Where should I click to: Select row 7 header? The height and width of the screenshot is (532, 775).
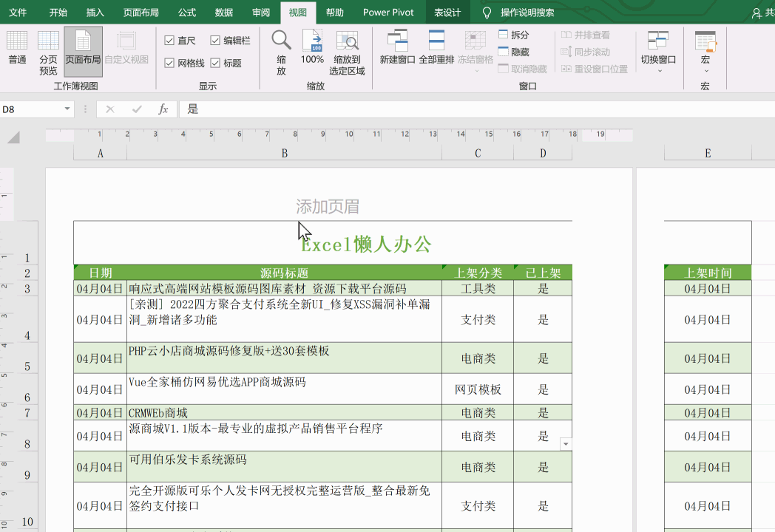(x=27, y=412)
